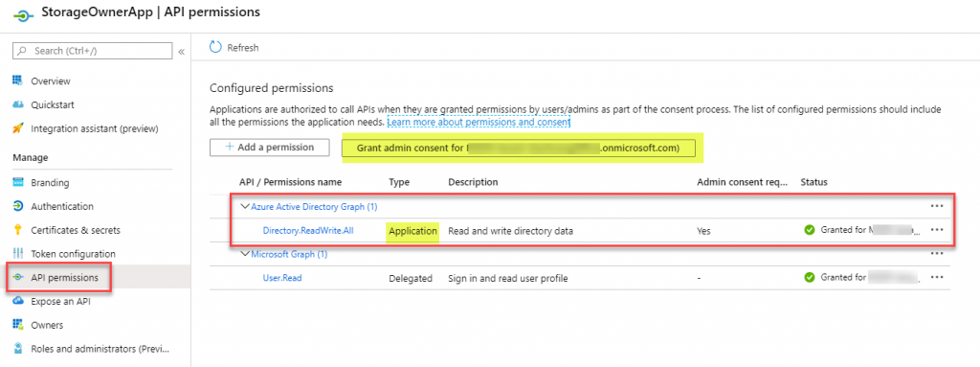This screenshot has height=367, width=980.
Task: Open more options for User.Read row
Action: (x=936, y=278)
